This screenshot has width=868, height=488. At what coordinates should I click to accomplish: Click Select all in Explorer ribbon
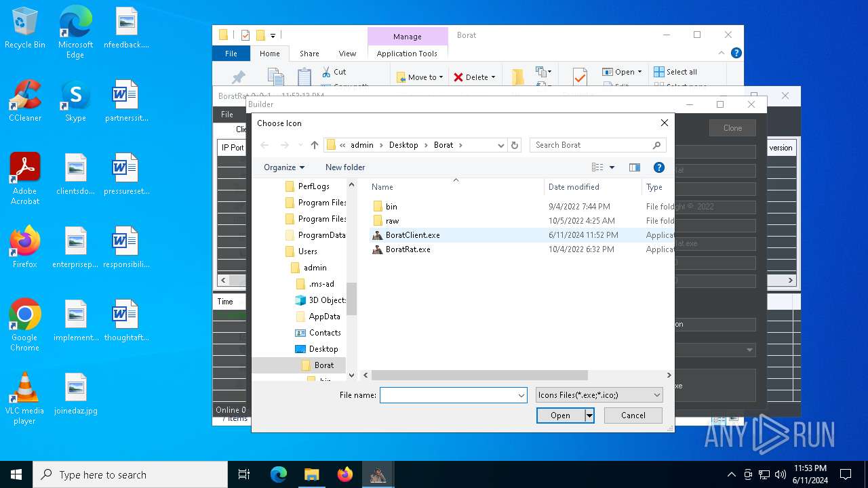point(675,72)
